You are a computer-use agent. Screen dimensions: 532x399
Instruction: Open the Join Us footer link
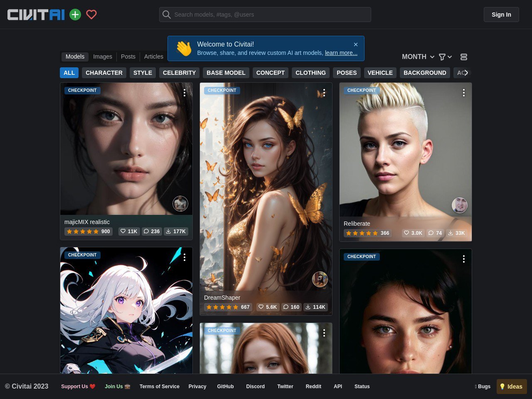coord(118,387)
